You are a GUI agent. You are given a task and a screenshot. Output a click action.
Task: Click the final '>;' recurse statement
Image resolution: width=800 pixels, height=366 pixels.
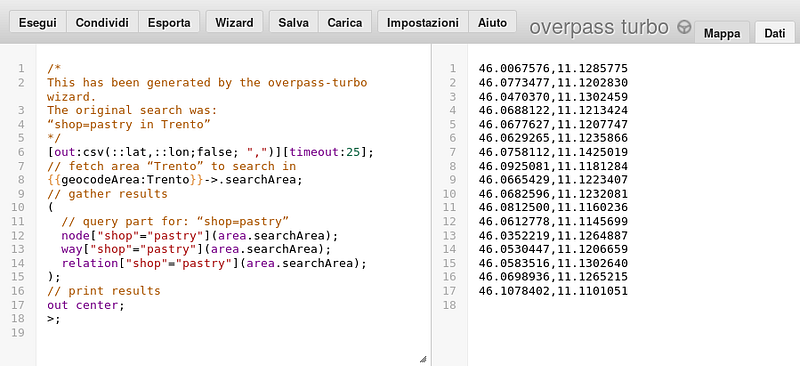tap(54, 319)
